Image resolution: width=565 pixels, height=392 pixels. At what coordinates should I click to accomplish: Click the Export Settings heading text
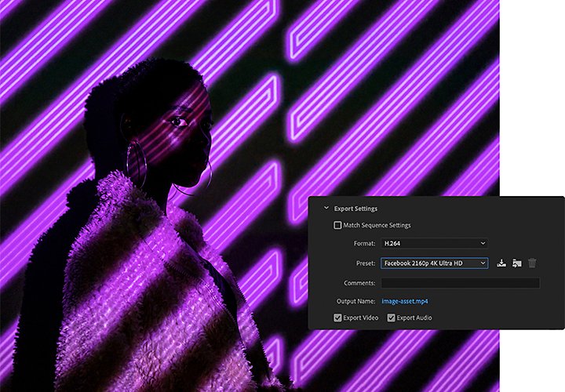tap(355, 209)
